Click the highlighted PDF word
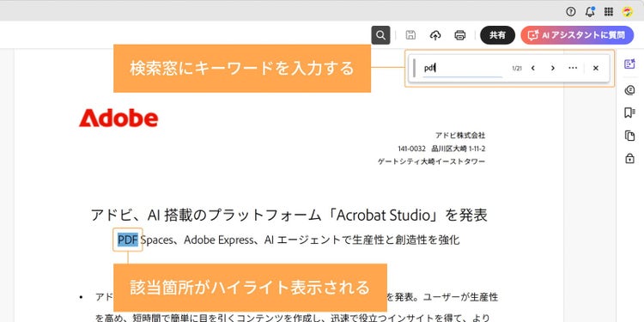The height and width of the screenshot is (322, 644). coord(128,240)
